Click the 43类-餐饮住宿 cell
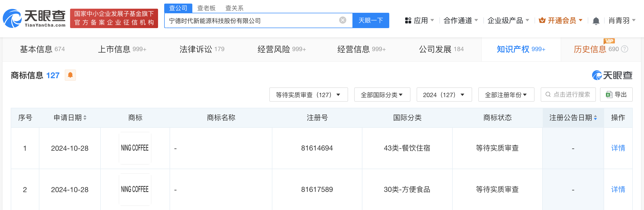This screenshot has height=210, width=644. pyautogui.click(x=407, y=148)
